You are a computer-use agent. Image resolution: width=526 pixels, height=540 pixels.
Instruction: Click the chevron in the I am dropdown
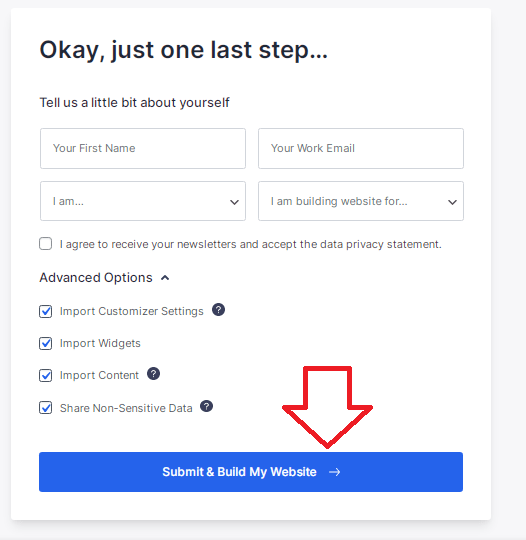(x=234, y=202)
